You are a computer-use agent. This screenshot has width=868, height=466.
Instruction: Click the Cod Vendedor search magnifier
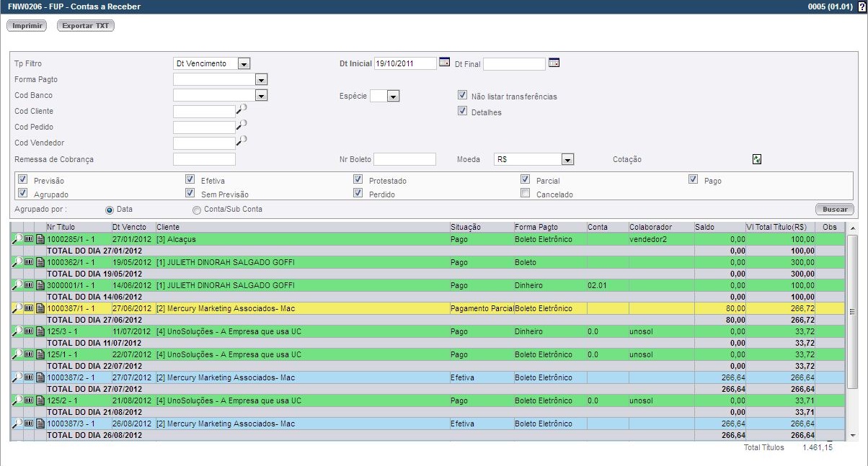coord(242,142)
